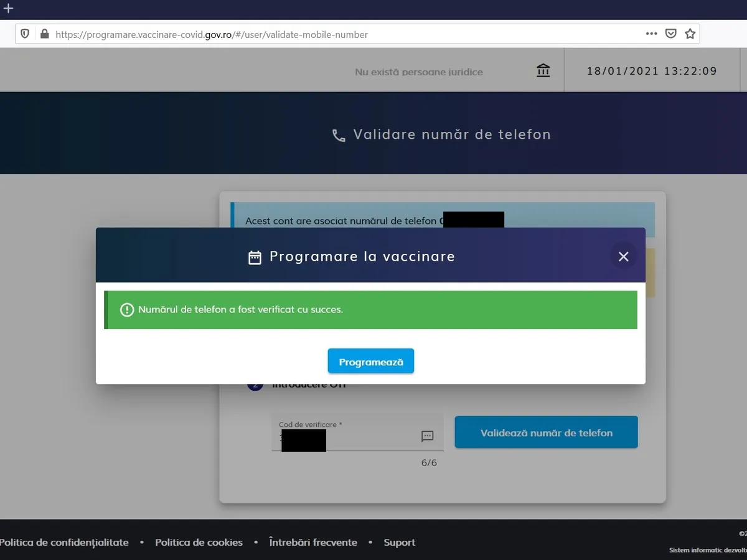Screen dimensions: 747x560
Task: Click the tracking protection shield icon
Action: [25, 34]
